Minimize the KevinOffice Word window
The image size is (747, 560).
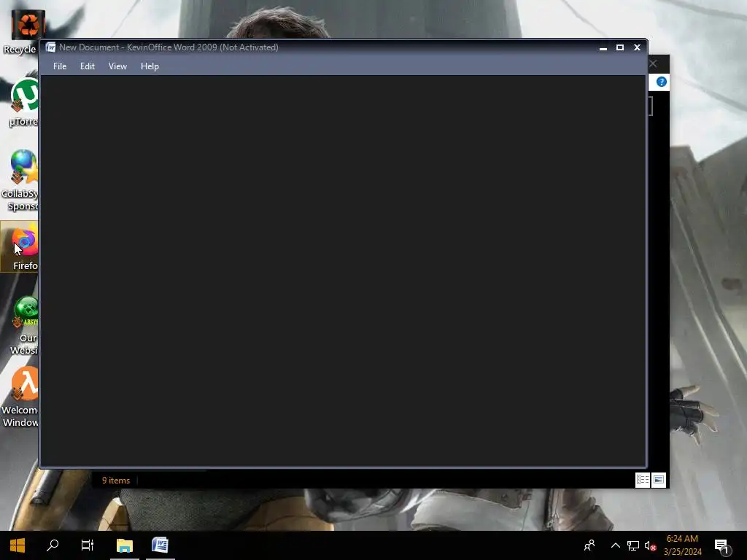point(603,47)
